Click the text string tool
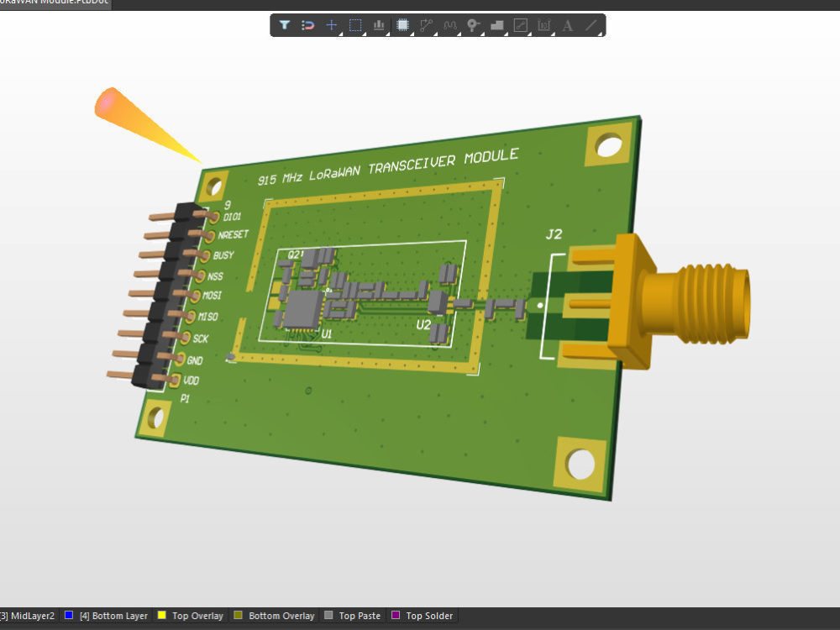This screenshot has height=630, width=840. pyautogui.click(x=568, y=25)
